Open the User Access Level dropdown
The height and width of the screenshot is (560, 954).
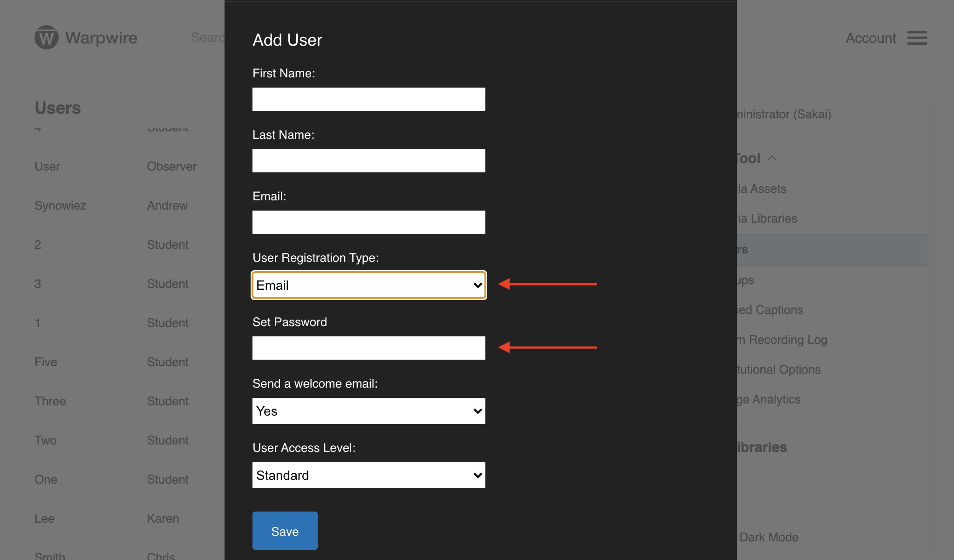368,475
